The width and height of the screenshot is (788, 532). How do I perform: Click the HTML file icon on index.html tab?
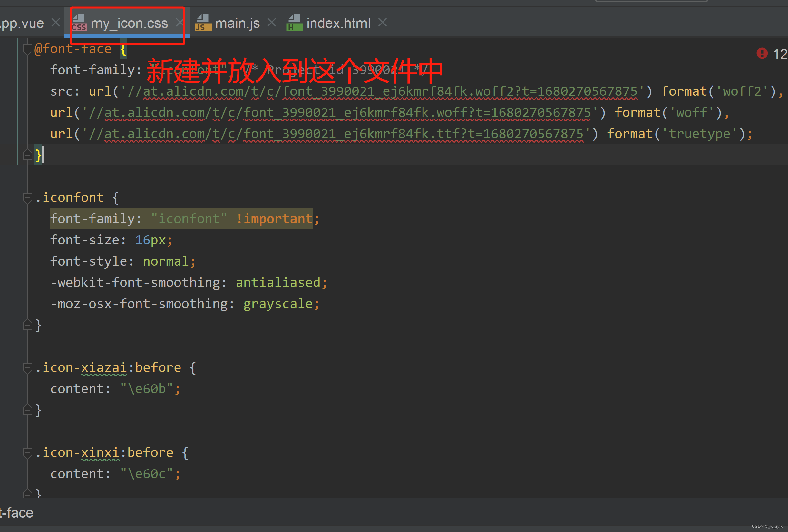(x=294, y=23)
